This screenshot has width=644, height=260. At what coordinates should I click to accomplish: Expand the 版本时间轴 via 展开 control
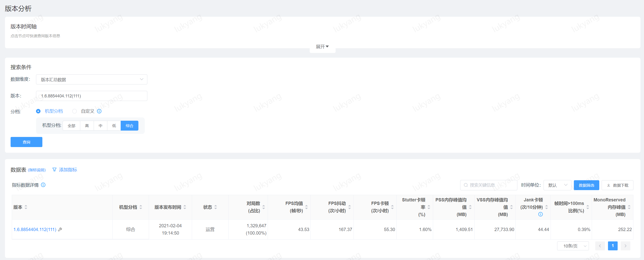pyautogui.click(x=322, y=47)
